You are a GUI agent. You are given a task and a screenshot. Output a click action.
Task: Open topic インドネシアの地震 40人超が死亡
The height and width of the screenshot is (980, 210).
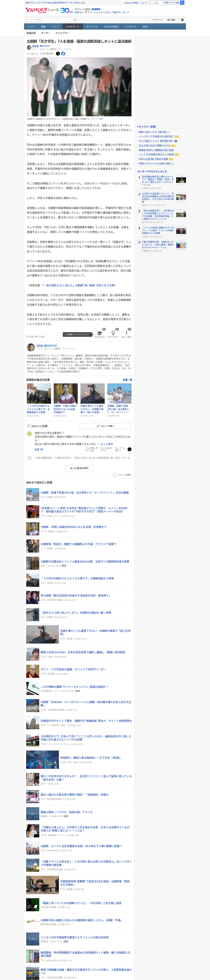pos(156,137)
